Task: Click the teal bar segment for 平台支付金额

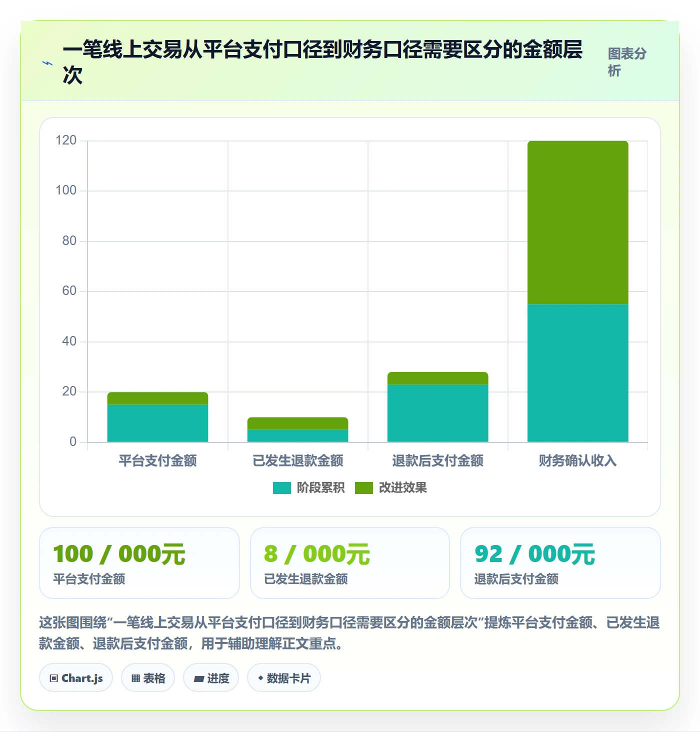Action: [157, 423]
